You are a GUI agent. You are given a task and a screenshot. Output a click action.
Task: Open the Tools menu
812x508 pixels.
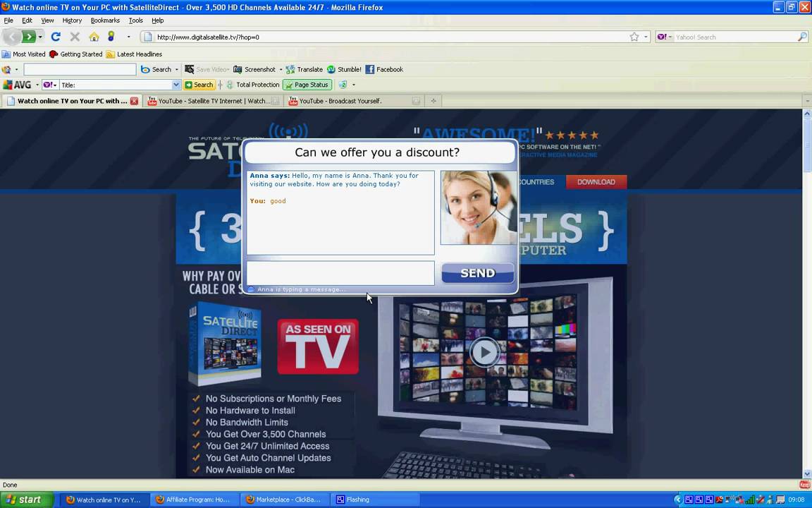[x=135, y=20]
